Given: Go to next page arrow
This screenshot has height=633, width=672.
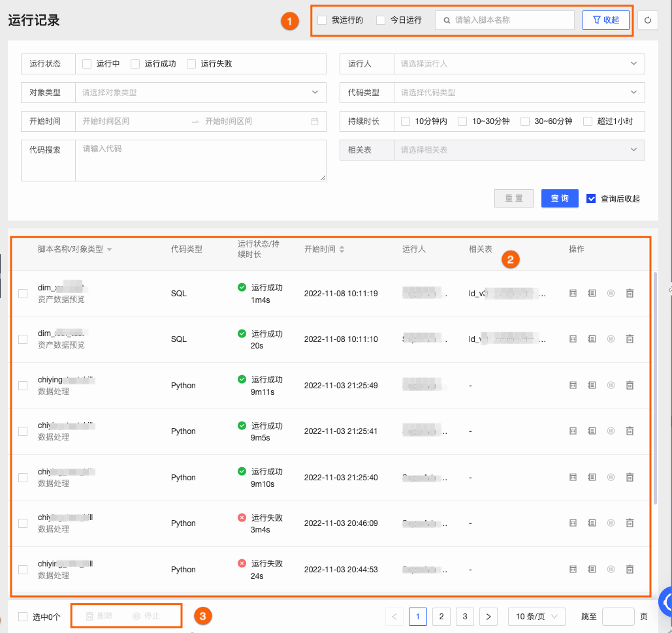Looking at the screenshot, I should (488, 617).
